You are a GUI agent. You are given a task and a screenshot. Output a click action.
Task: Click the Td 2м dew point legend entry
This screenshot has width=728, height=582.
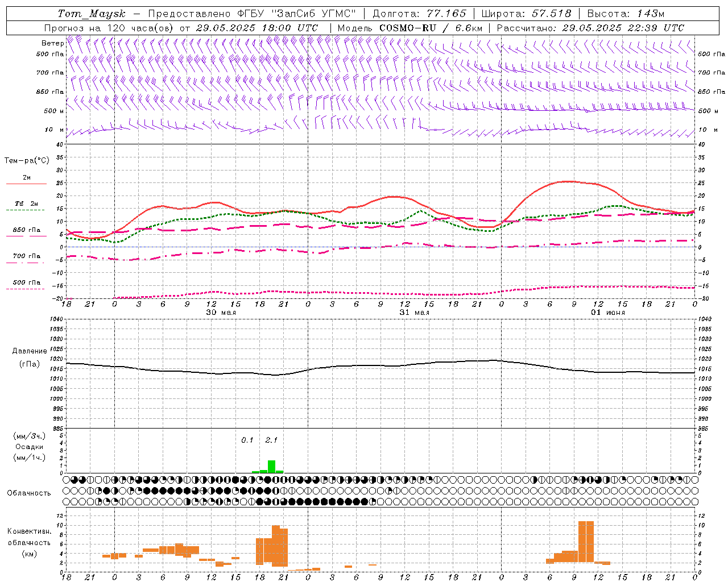pyautogui.click(x=27, y=203)
